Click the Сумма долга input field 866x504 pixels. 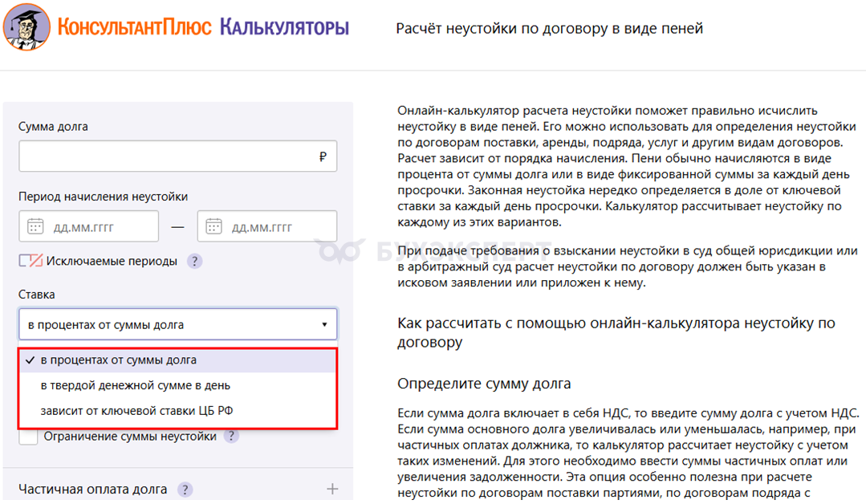pos(178,156)
